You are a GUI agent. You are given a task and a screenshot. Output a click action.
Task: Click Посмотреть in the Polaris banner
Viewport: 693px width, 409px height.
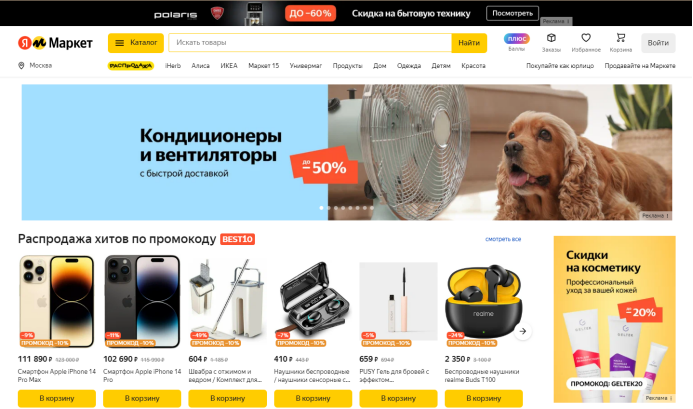click(513, 13)
